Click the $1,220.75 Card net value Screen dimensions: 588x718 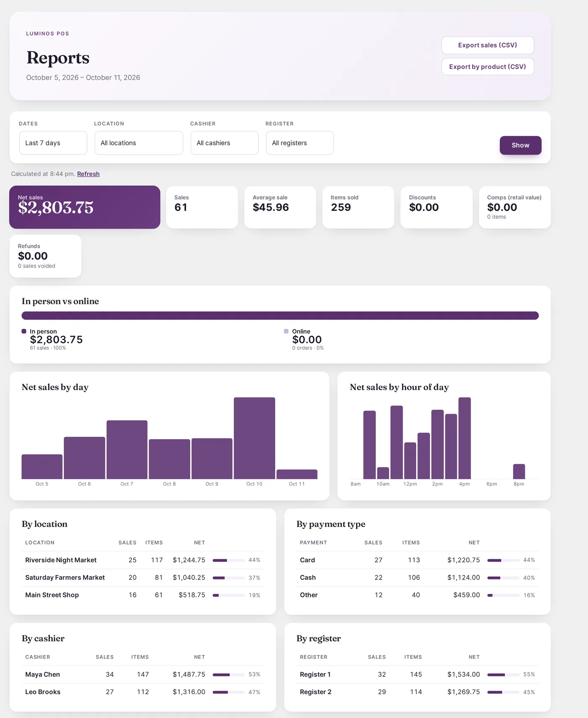pos(464,560)
